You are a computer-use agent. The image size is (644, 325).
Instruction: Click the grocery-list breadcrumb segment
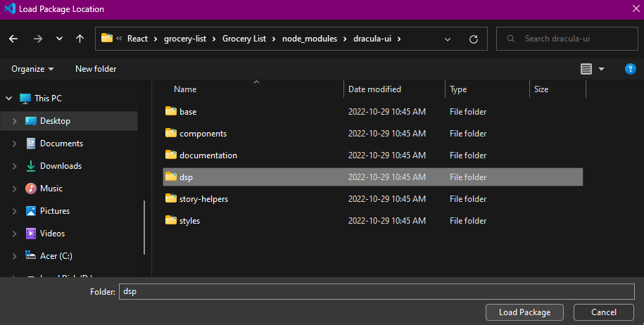(x=185, y=39)
